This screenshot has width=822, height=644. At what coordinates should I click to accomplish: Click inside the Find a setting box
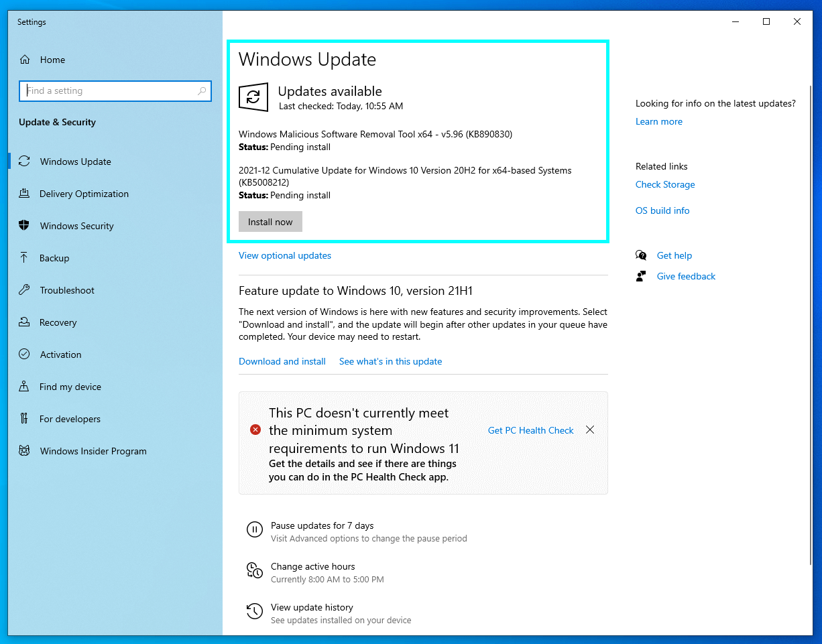115,90
